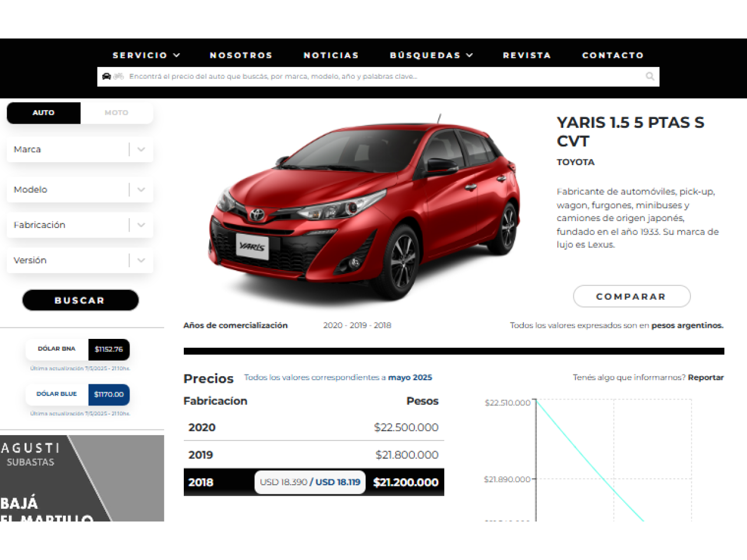Click the TOYOTA brand label

tap(575, 162)
